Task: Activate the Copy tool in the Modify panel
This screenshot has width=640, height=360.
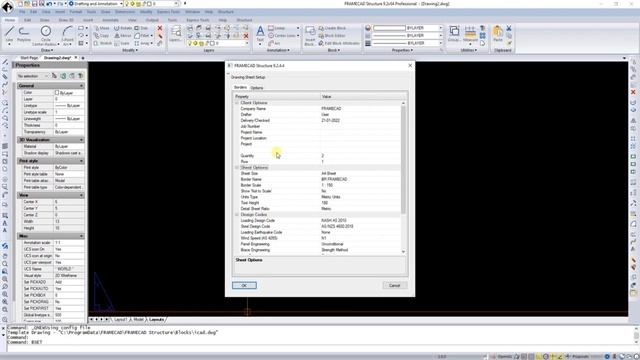Action: pos(101,36)
